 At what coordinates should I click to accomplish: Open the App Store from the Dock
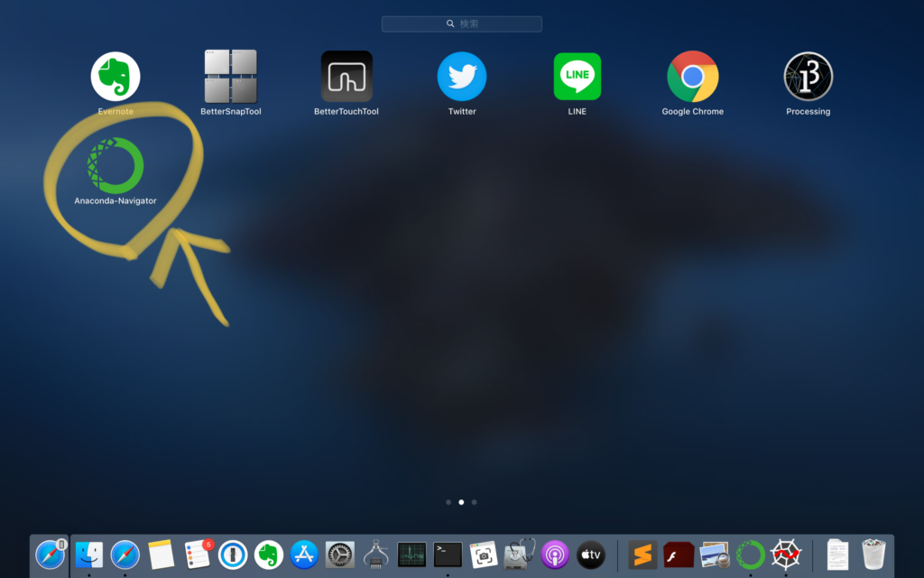pos(304,554)
